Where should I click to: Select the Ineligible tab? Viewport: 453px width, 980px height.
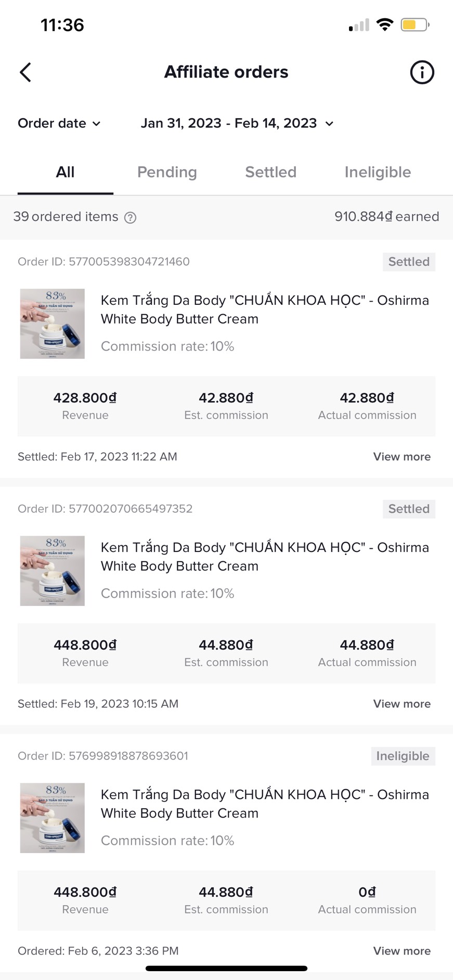(378, 172)
